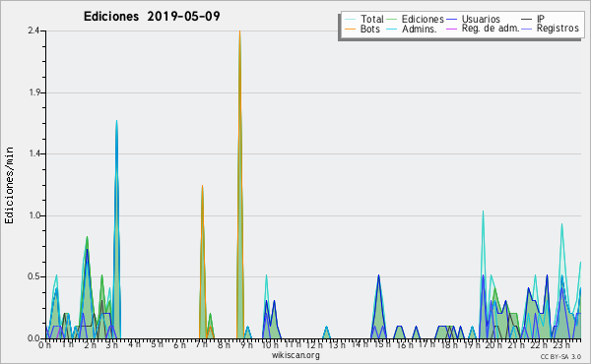
Task: Click the 10 h x-axis label
Action: (x=270, y=344)
